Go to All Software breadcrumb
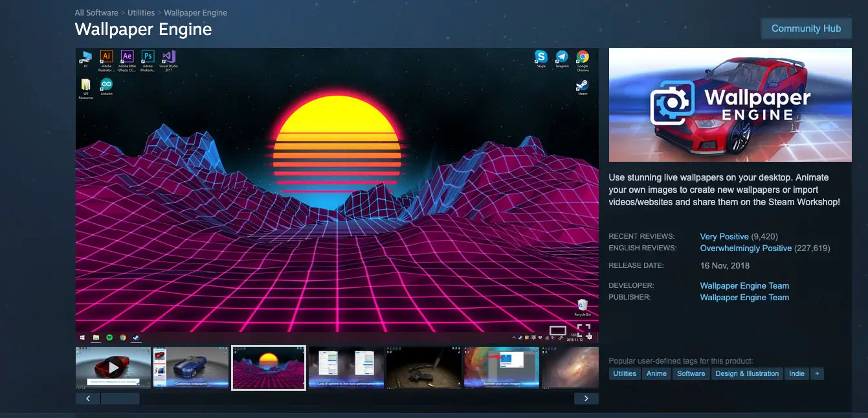 [x=95, y=13]
